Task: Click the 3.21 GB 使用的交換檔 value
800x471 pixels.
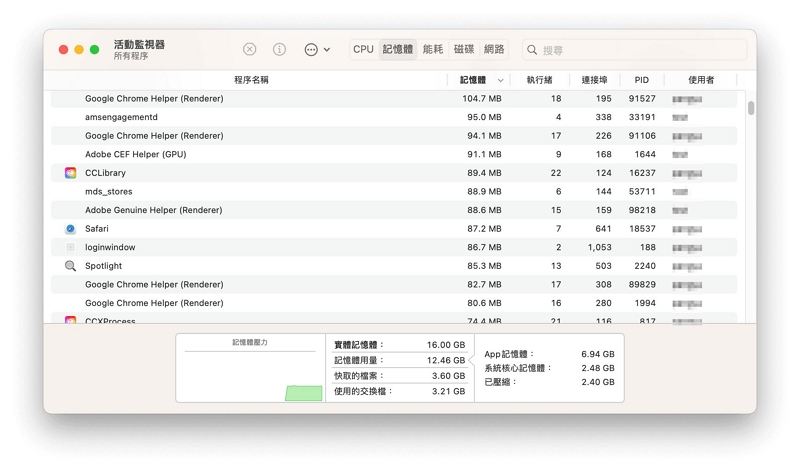Action: click(x=448, y=391)
